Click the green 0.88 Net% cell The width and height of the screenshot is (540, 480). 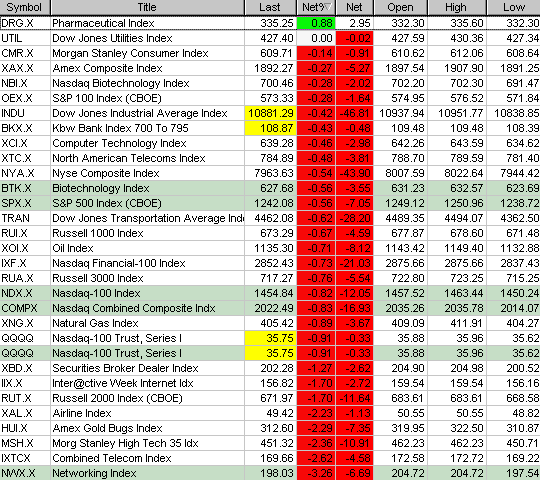point(316,23)
